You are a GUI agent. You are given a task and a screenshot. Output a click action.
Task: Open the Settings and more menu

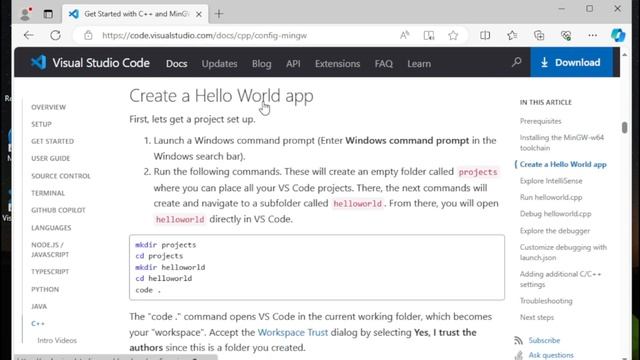(593, 36)
